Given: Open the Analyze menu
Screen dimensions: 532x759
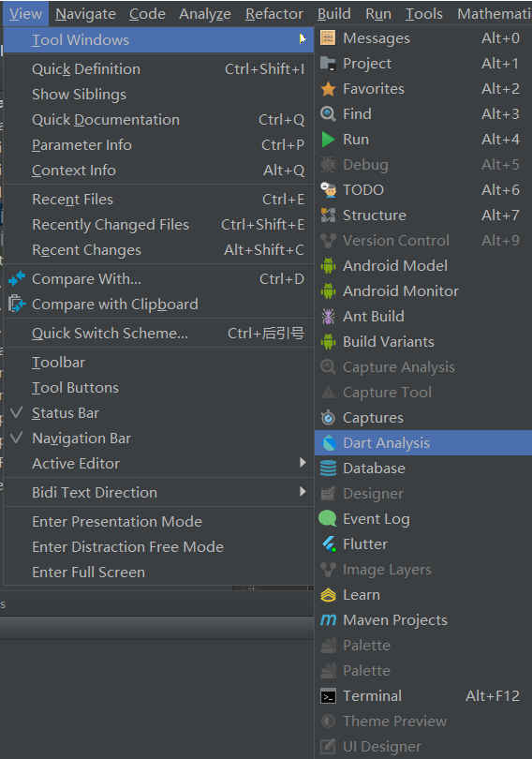Looking at the screenshot, I should 205,13.
